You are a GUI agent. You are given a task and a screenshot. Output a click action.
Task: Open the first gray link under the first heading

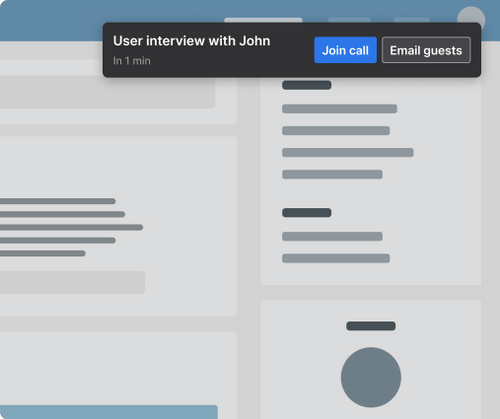(339, 109)
